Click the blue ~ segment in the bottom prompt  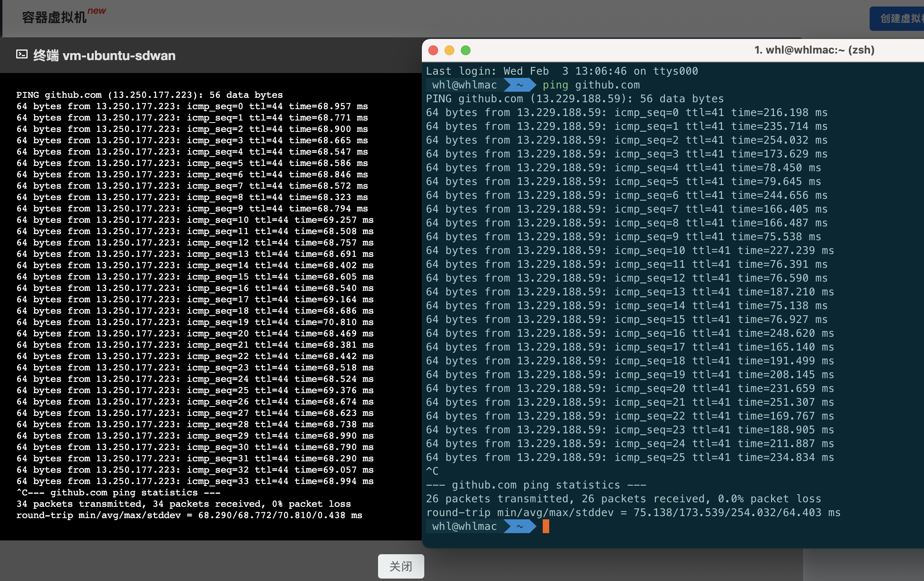(520, 527)
